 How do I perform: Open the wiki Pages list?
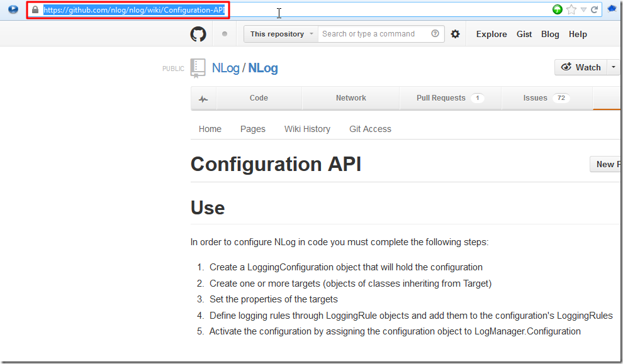point(253,129)
